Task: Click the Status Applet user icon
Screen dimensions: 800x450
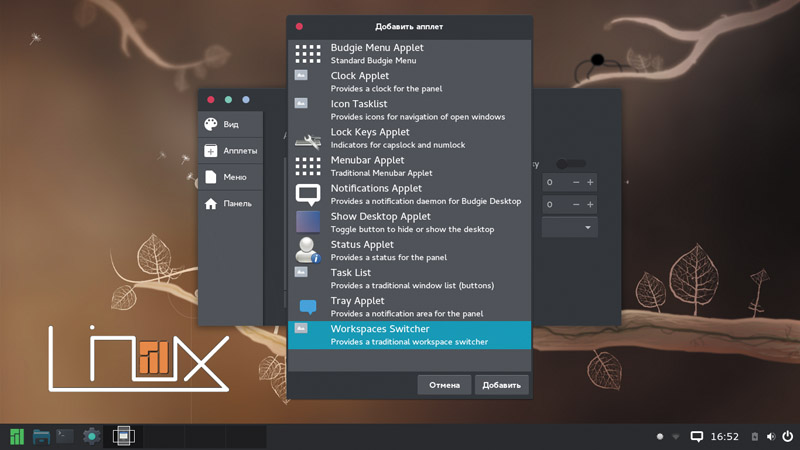Action: click(308, 250)
